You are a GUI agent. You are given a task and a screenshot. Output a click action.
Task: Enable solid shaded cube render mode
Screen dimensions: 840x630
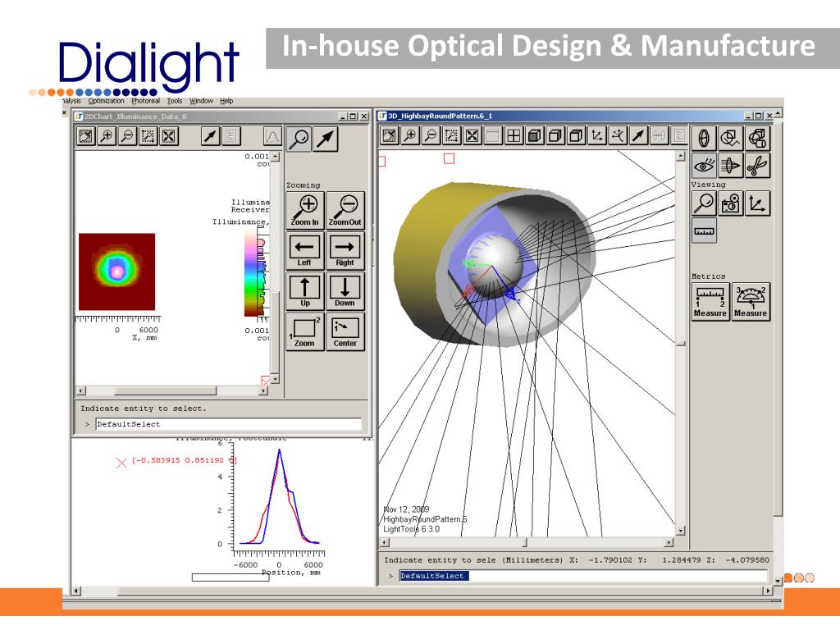tap(533, 136)
